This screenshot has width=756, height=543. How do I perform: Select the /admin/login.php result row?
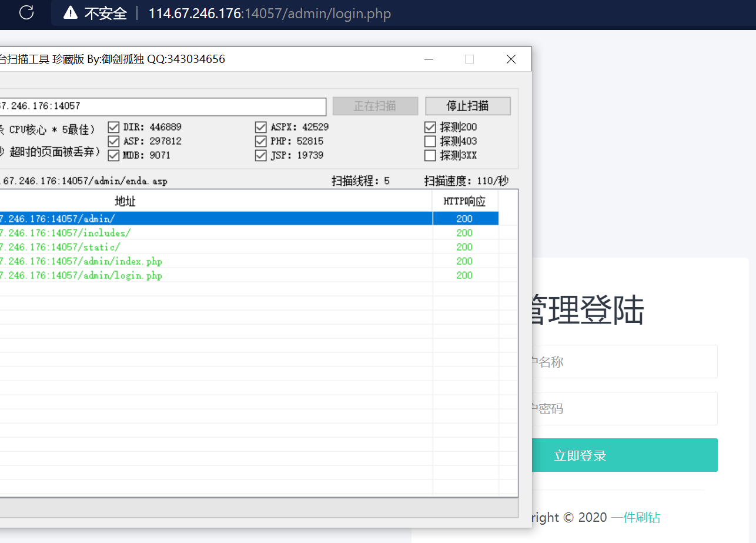tap(249, 275)
